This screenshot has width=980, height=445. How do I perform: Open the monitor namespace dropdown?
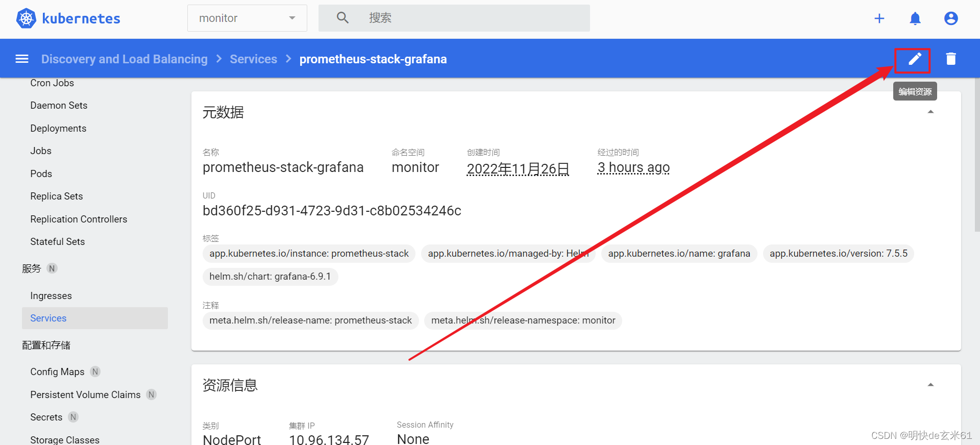pyautogui.click(x=247, y=18)
